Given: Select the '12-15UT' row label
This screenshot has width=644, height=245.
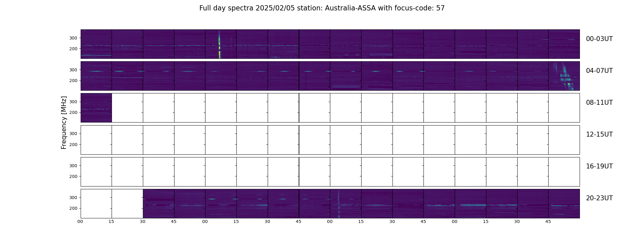Looking at the screenshot, I should tap(599, 134).
